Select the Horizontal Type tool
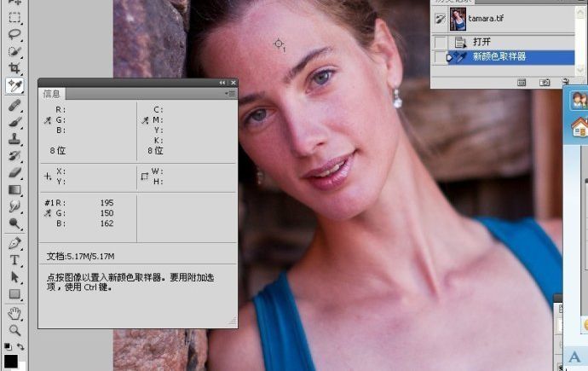588x371 pixels. (x=14, y=260)
